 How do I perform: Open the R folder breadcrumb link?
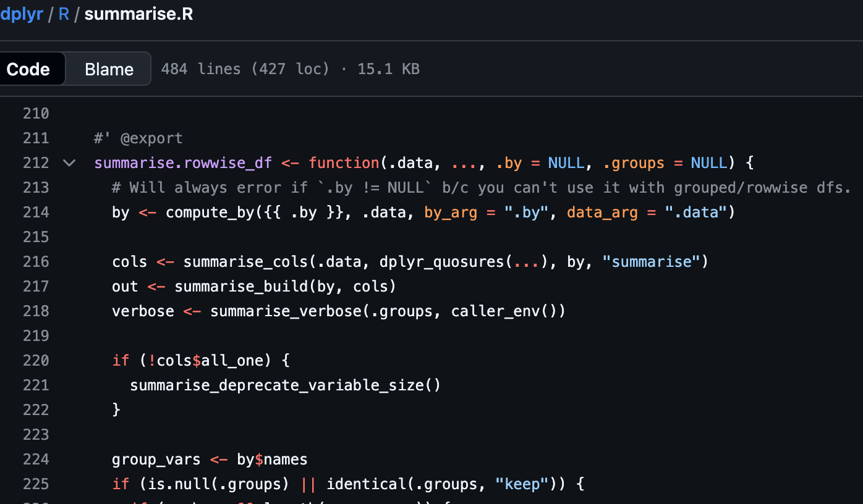coord(64,14)
